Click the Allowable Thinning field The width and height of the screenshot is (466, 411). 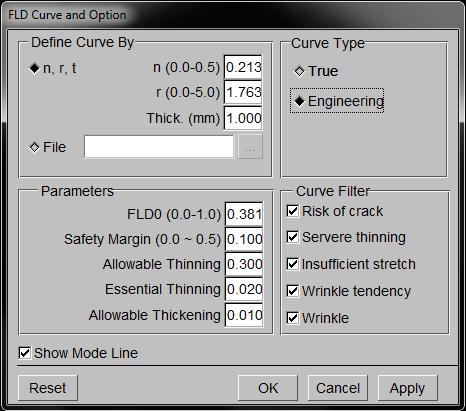(x=244, y=264)
